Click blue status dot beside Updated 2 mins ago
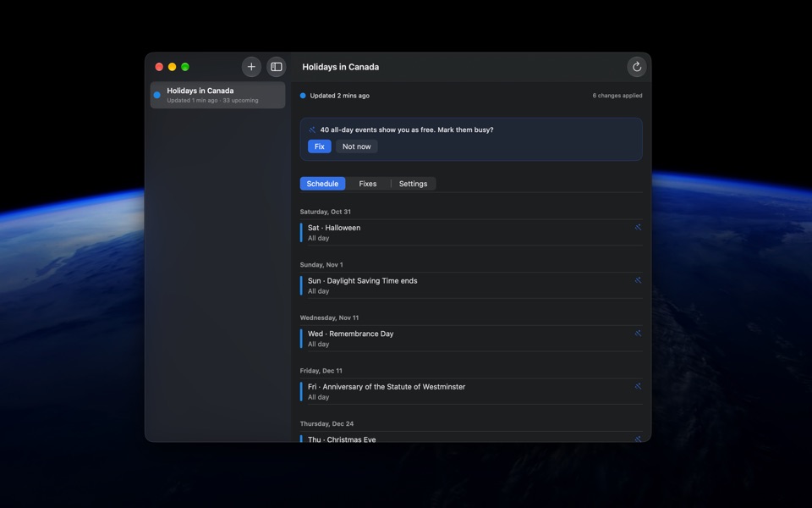The height and width of the screenshot is (508, 812). click(x=303, y=96)
